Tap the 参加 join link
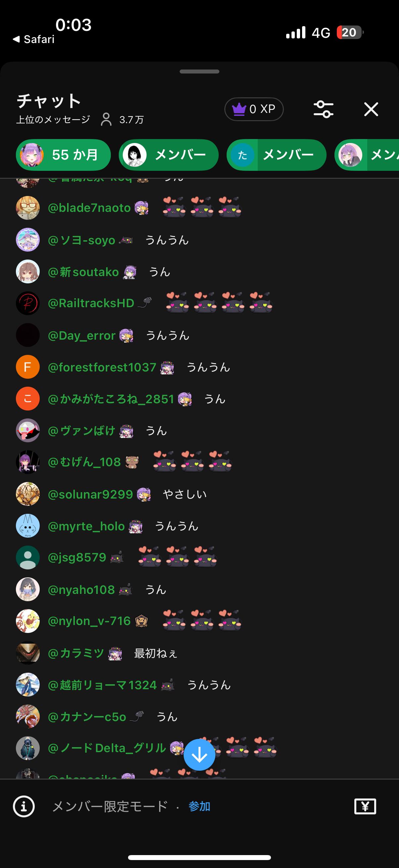Image resolution: width=399 pixels, height=868 pixels. tap(199, 806)
